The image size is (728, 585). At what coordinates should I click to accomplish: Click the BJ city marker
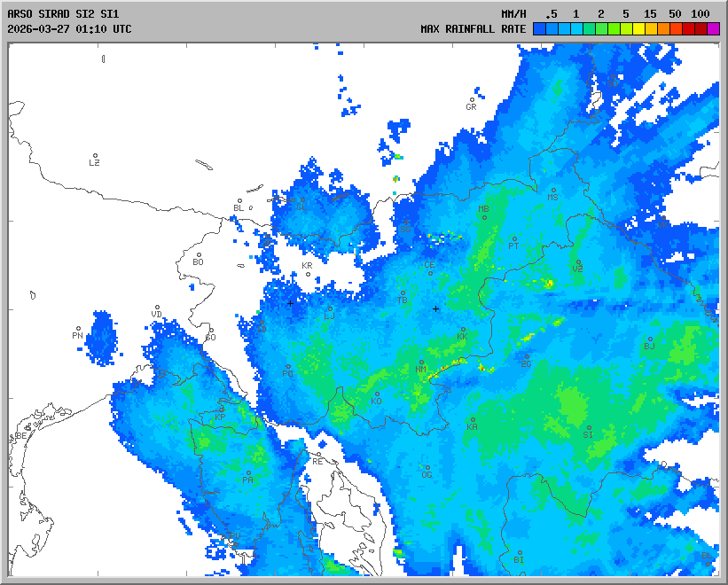click(649, 339)
